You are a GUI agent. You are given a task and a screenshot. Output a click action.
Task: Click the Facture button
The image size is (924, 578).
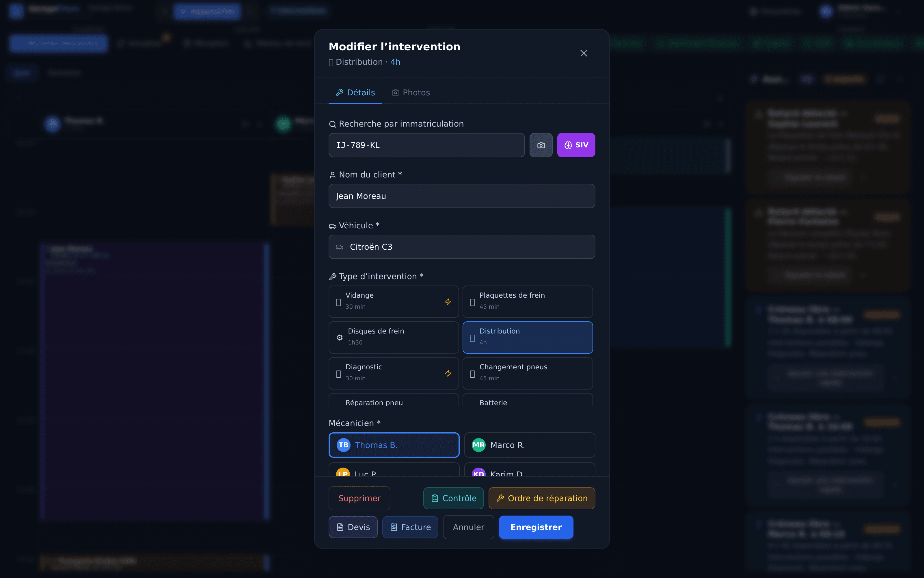(410, 527)
